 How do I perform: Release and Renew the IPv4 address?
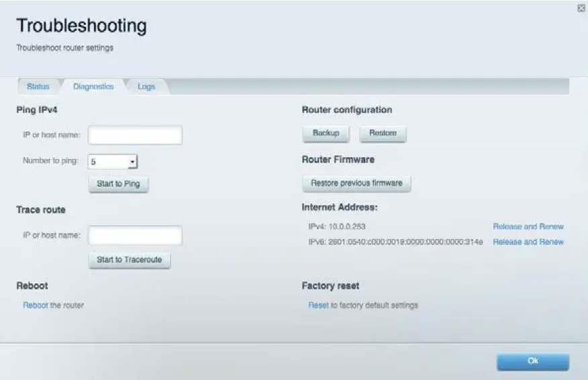528,226
